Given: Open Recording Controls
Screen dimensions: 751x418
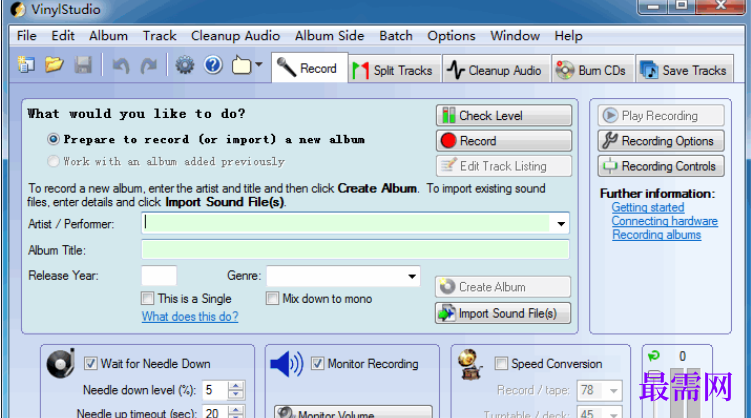Looking at the screenshot, I should click(x=661, y=166).
